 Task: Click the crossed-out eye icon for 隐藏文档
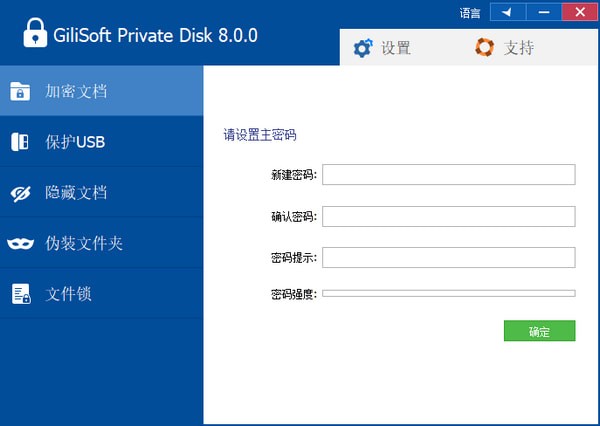20,193
